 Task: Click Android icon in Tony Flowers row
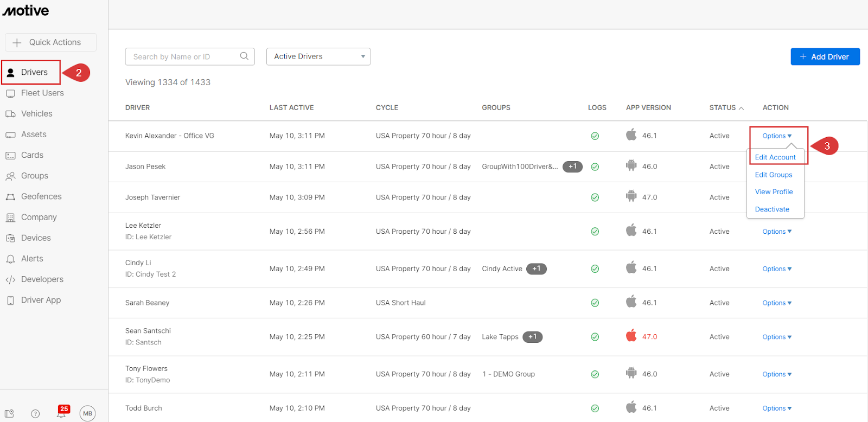tap(631, 373)
